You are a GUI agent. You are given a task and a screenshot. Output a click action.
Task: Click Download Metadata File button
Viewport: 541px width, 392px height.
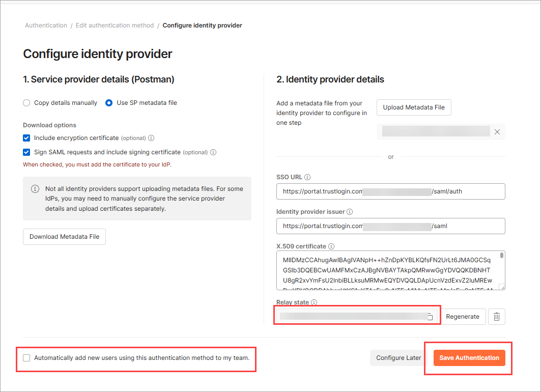(x=64, y=237)
